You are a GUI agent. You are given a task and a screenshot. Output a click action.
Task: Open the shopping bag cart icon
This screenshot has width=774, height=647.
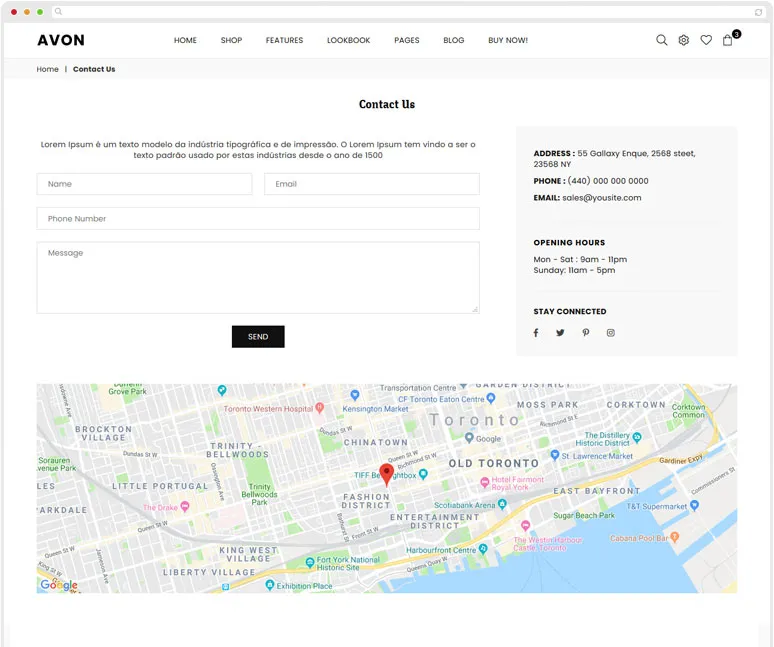[x=728, y=40]
